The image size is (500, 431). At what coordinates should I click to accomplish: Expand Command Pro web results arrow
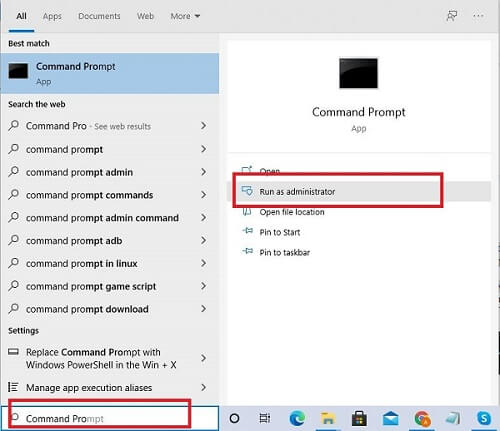[203, 126]
